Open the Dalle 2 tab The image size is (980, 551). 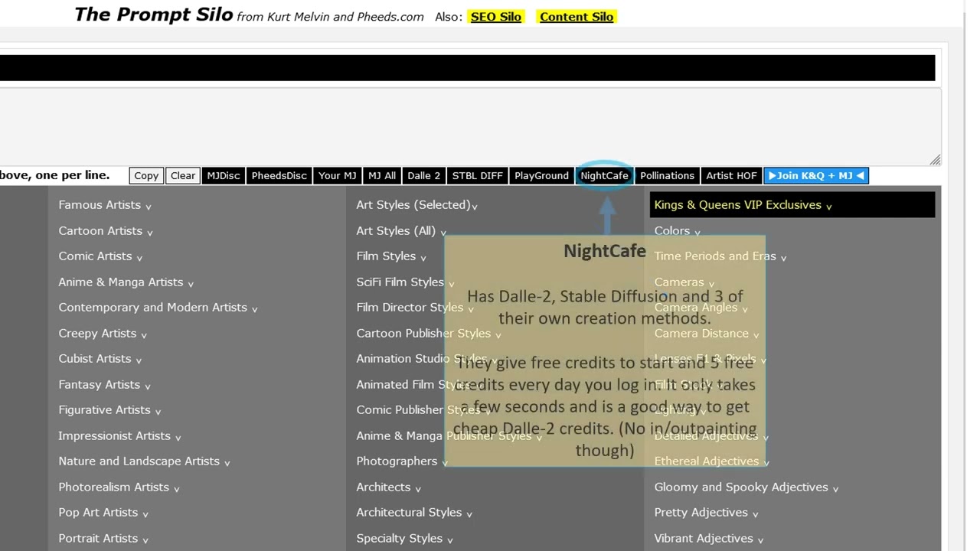pyautogui.click(x=424, y=176)
